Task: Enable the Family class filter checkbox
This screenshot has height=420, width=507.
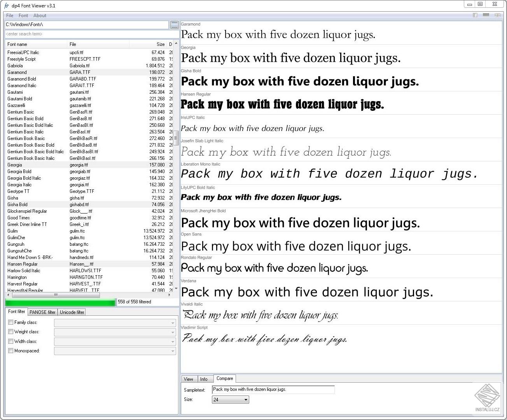Action: pyautogui.click(x=10, y=322)
